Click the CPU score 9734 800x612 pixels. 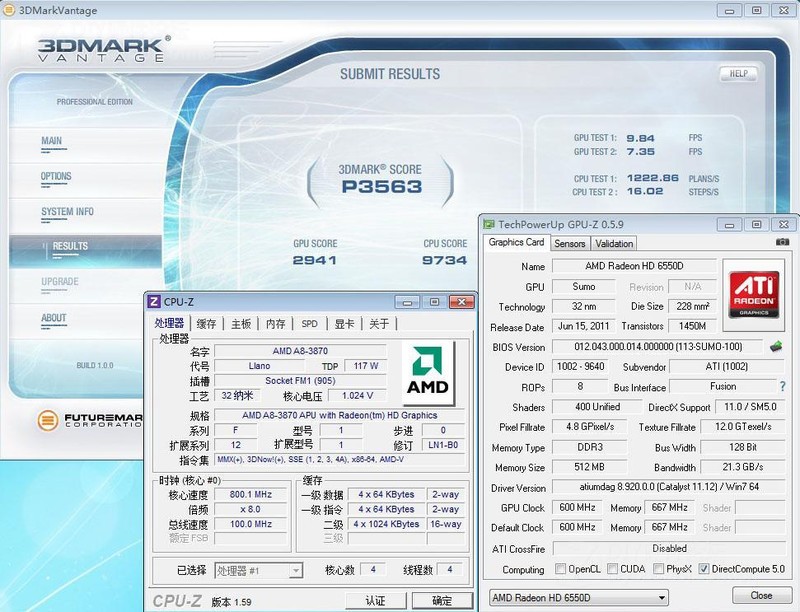coord(445,260)
